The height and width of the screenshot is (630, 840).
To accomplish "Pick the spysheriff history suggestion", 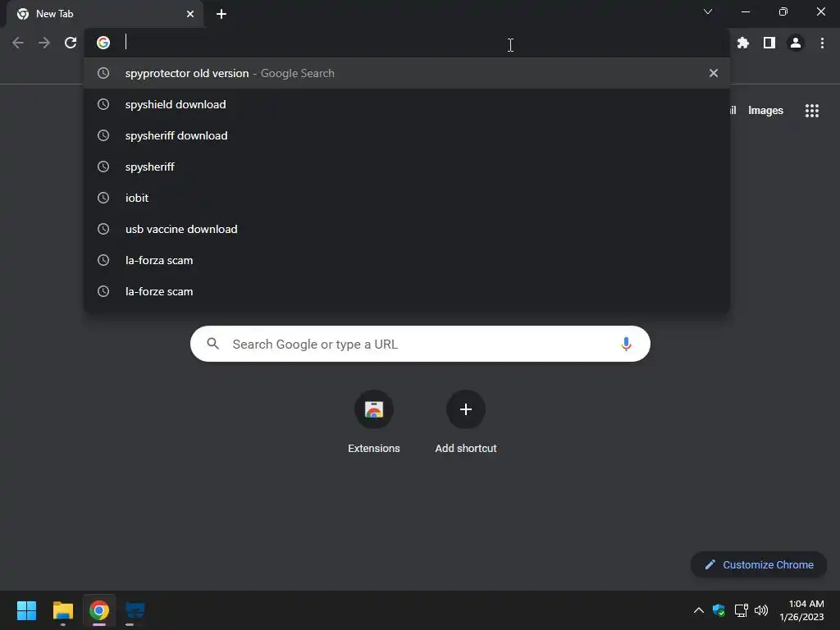I will coord(407,167).
